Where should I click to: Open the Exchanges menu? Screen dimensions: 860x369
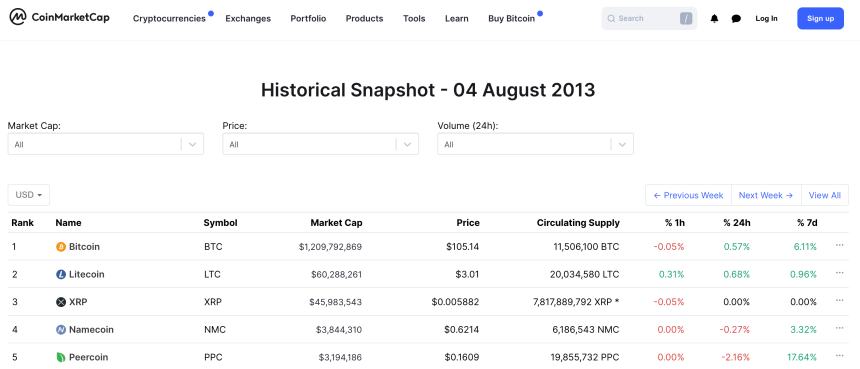pyautogui.click(x=248, y=19)
